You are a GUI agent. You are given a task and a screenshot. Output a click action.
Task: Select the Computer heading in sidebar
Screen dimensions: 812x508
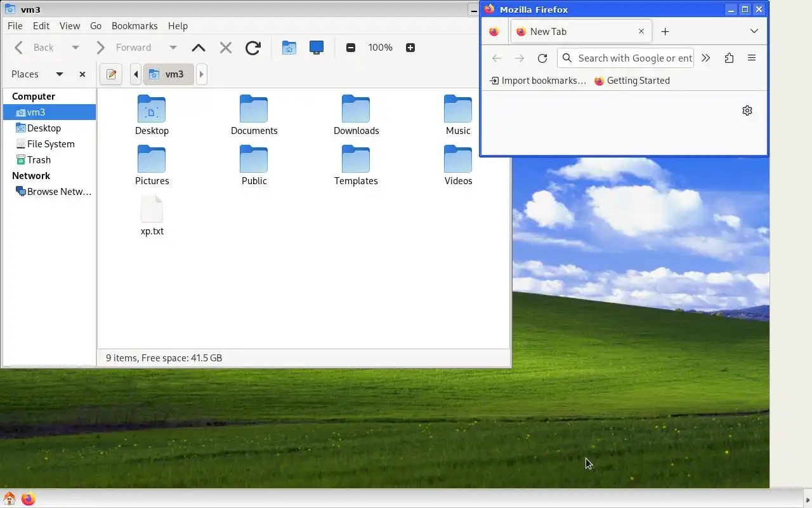point(34,97)
